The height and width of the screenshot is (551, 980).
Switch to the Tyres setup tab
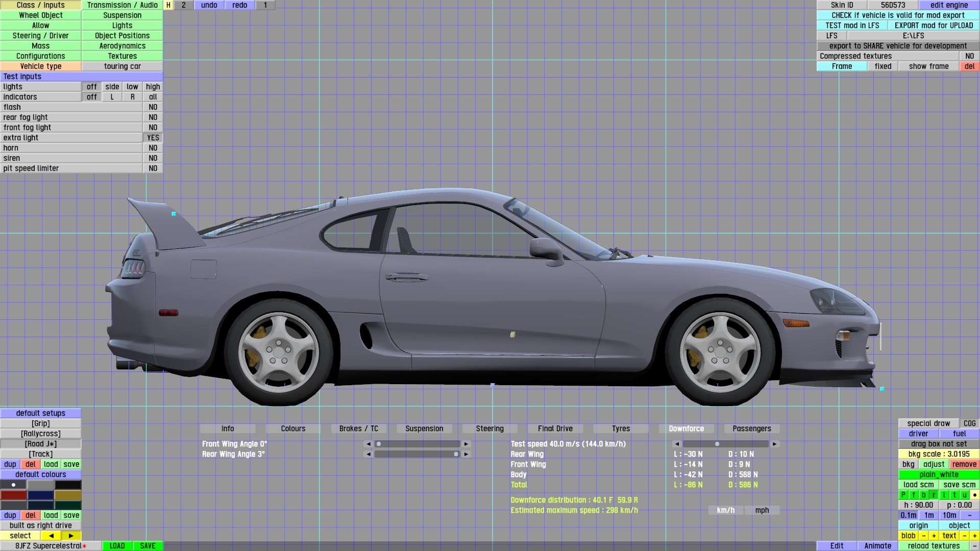pyautogui.click(x=621, y=429)
